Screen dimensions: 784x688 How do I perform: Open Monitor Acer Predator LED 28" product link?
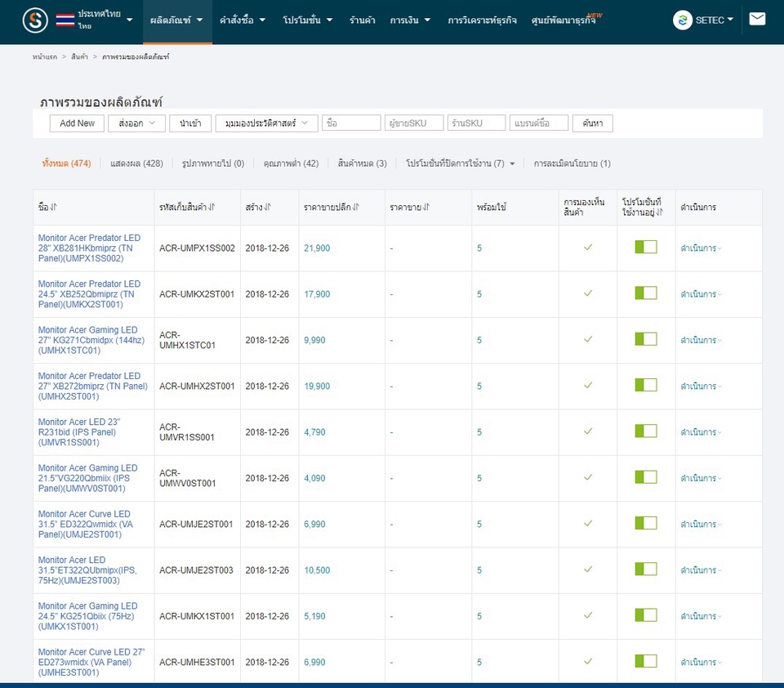pyautogui.click(x=90, y=248)
